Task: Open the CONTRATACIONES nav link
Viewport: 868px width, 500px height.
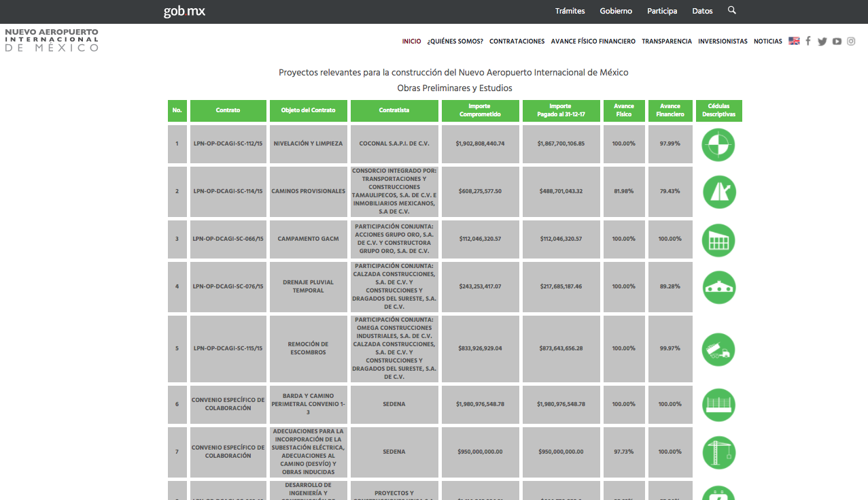Action: [x=517, y=41]
